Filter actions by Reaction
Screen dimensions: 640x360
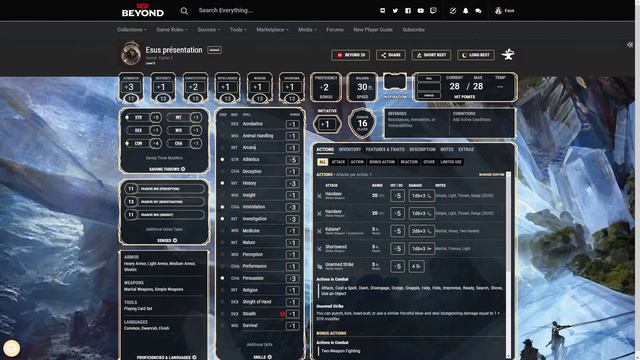409,162
